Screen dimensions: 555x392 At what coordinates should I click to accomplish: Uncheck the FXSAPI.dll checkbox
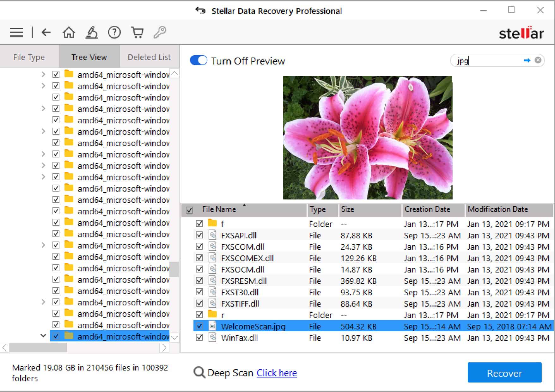[x=199, y=235]
